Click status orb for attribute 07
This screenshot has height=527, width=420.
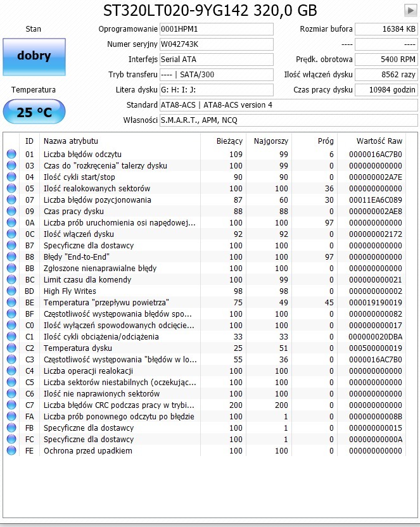pyautogui.click(x=11, y=200)
